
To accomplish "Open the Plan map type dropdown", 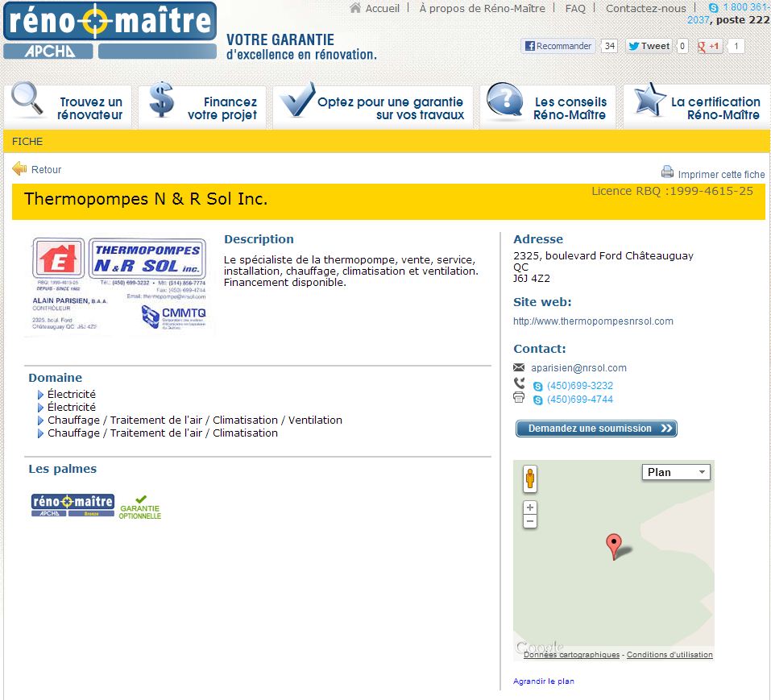I will coord(676,472).
